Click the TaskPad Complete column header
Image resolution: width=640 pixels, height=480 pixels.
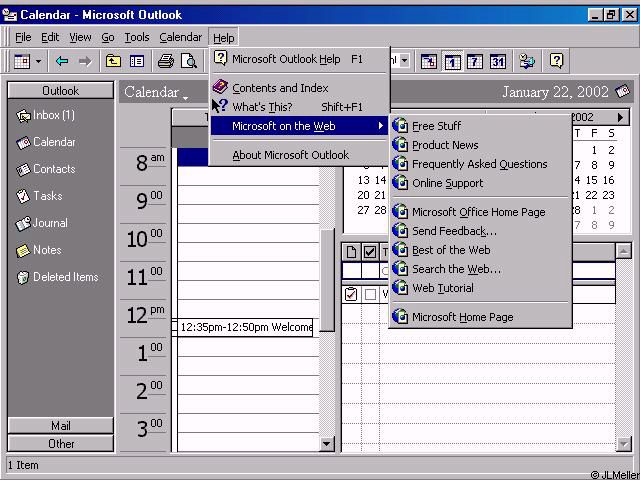click(x=370, y=252)
